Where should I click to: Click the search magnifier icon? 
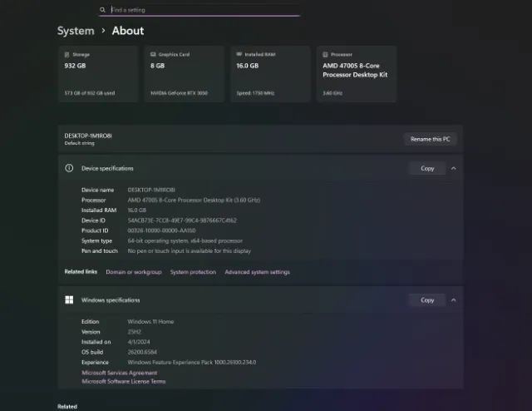point(102,10)
